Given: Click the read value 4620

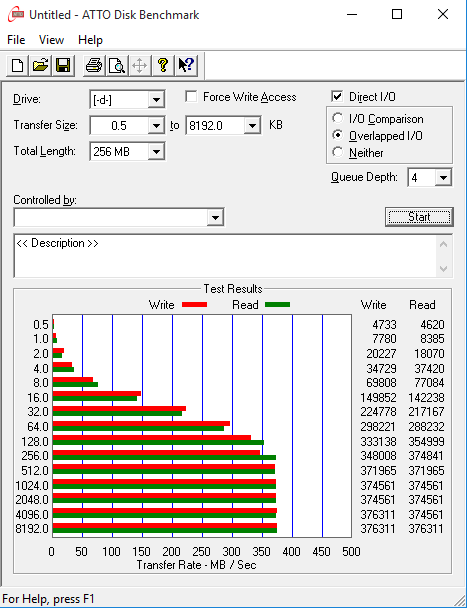Looking at the screenshot, I should [432, 325].
